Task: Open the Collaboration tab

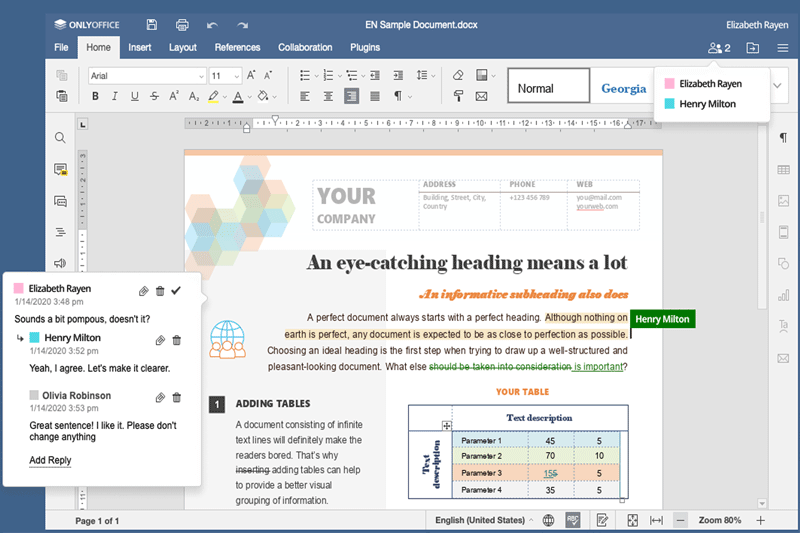Action: 305,47
